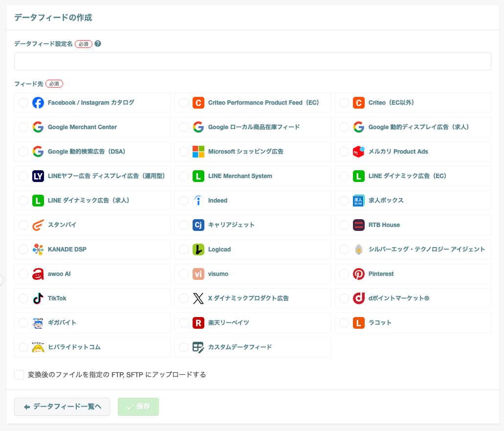Click the X ダイナミックプロダクト広告 label
This screenshot has height=431, width=504.
248,298
